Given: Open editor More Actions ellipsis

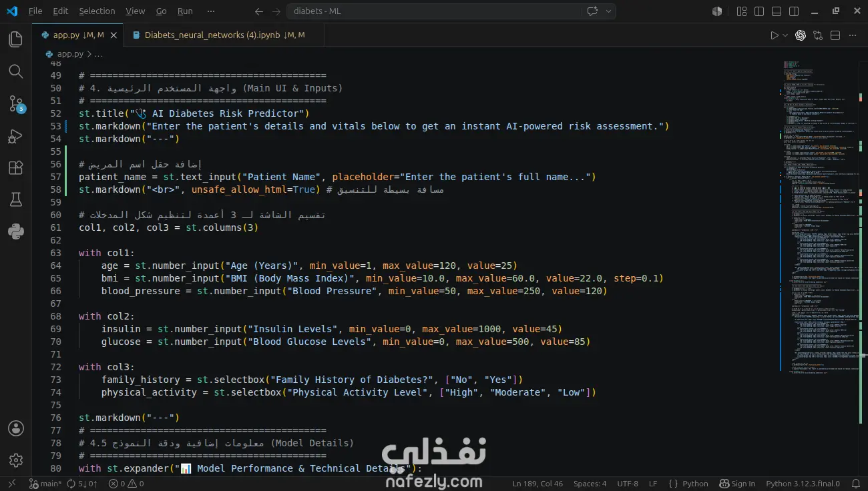Looking at the screenshot, I should [x=853, y=35].
